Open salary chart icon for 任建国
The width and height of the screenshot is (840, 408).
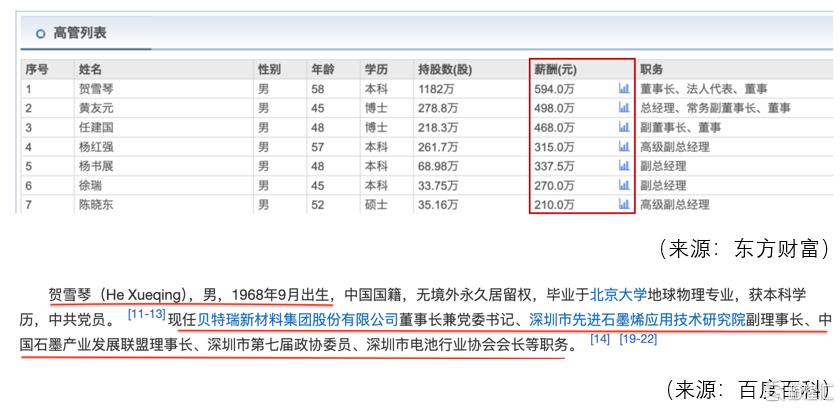[x=624, y=127]
